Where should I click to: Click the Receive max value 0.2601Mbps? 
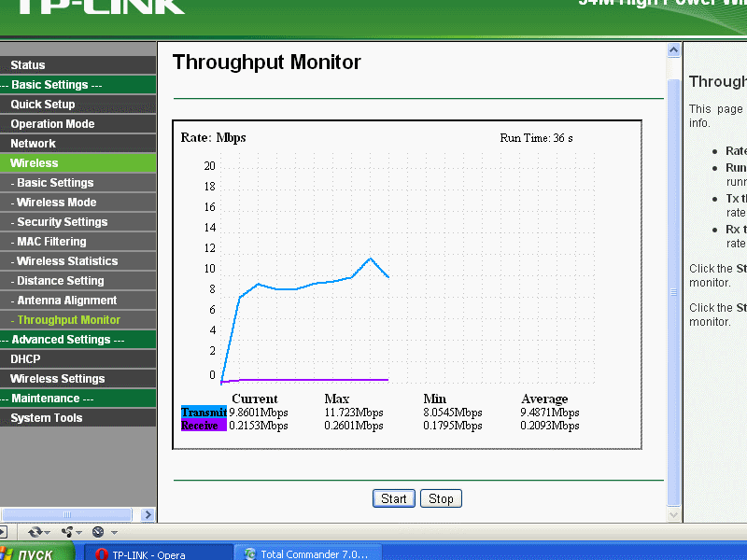pyautogui.click(x=354, y=426)
